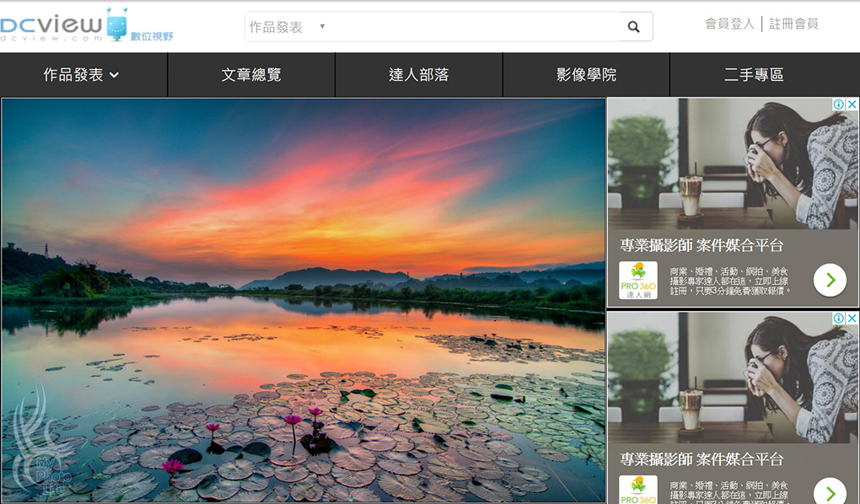Open the 文章總覽 section
860x504 pixels.
click(251, 75)
